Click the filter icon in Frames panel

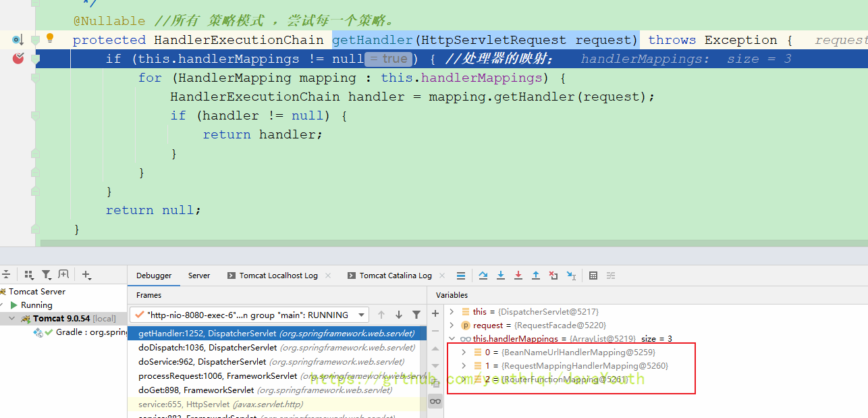(416, 315)
